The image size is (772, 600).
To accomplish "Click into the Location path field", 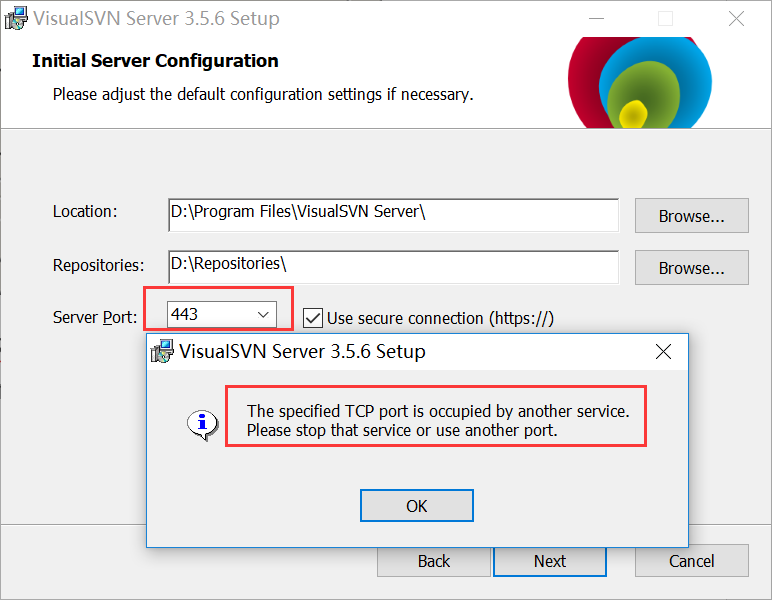I will point(393,215).
